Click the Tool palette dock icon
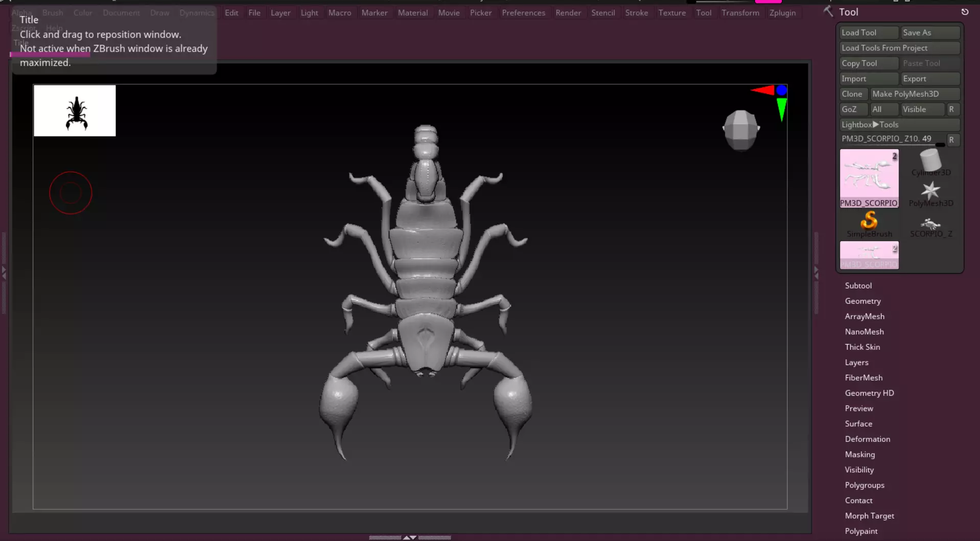 pyautogui.click(x=965, y=12)
